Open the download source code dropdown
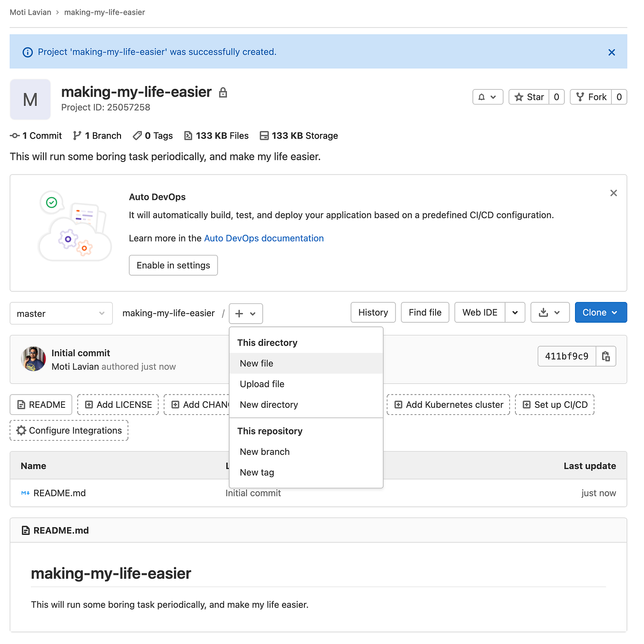Image resolution: width=644 pixels, height=644 pixels. click(x=550, y=313)
